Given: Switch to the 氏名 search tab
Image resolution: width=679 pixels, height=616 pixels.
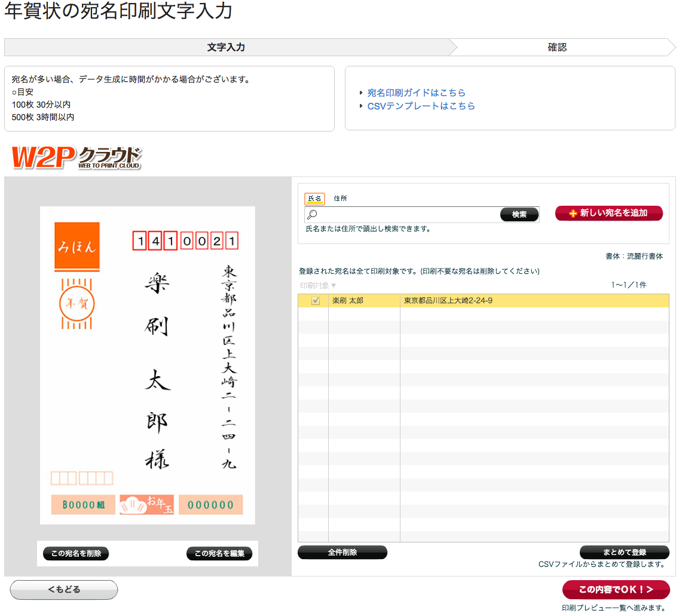Looking at the screenshot, I should pos(314,199).
